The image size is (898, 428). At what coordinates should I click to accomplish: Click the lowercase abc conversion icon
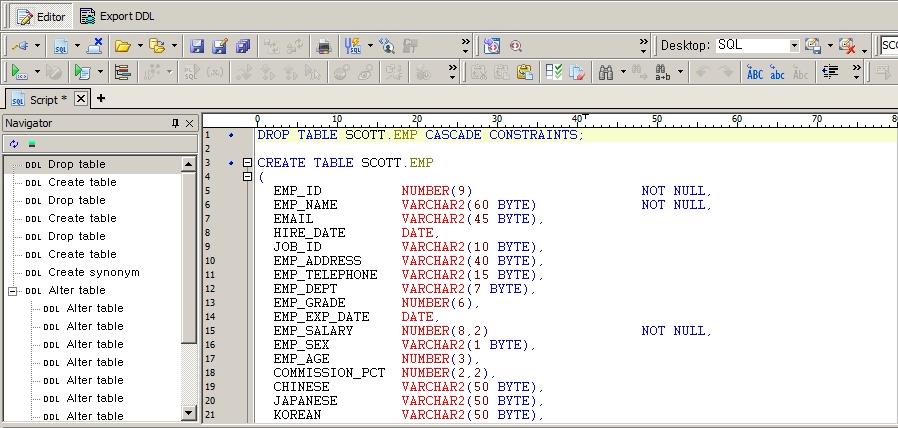(x=778, y=72)
